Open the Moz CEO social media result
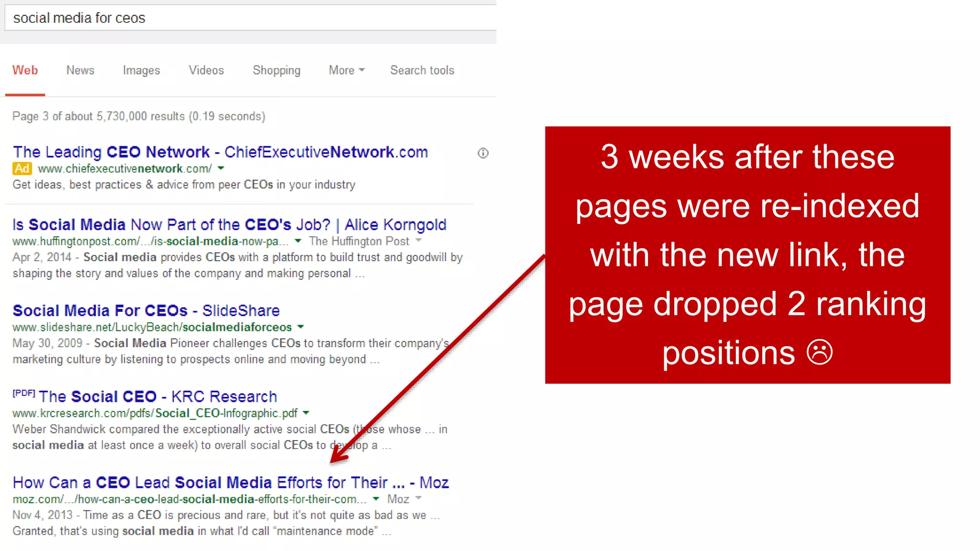Image resolution: width=980 pixels, height=551 pixels. [x=230, y=483]
